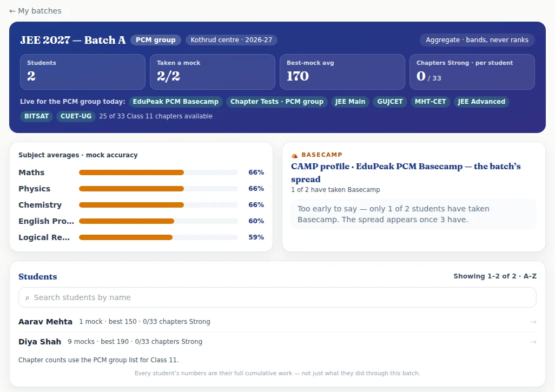The height and width of the screenshot is (392, 555).
Task: Select the GUJCET chip
Action: click(x=390, y=102)
